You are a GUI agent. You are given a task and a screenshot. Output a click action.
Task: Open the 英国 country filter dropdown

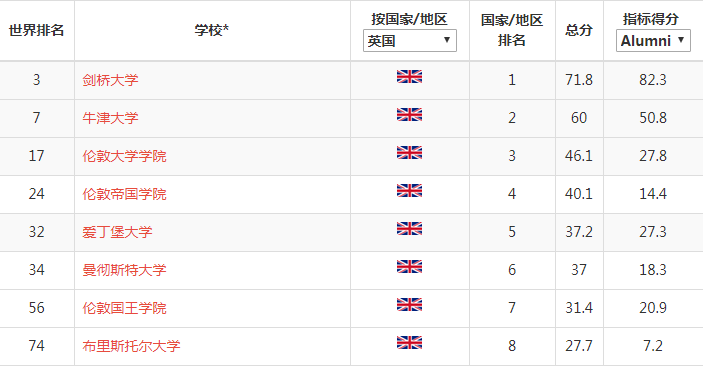pyautogui.click(x=410, y=41)
